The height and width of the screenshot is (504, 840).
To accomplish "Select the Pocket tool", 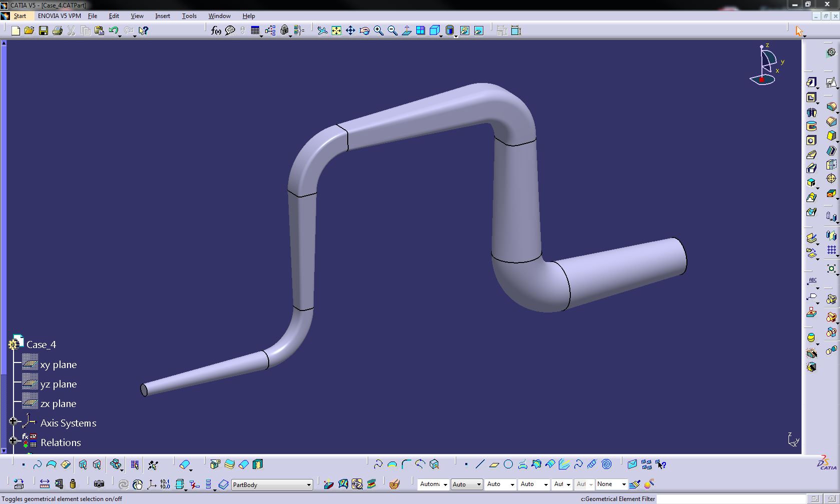I will (x=811, y=97).
